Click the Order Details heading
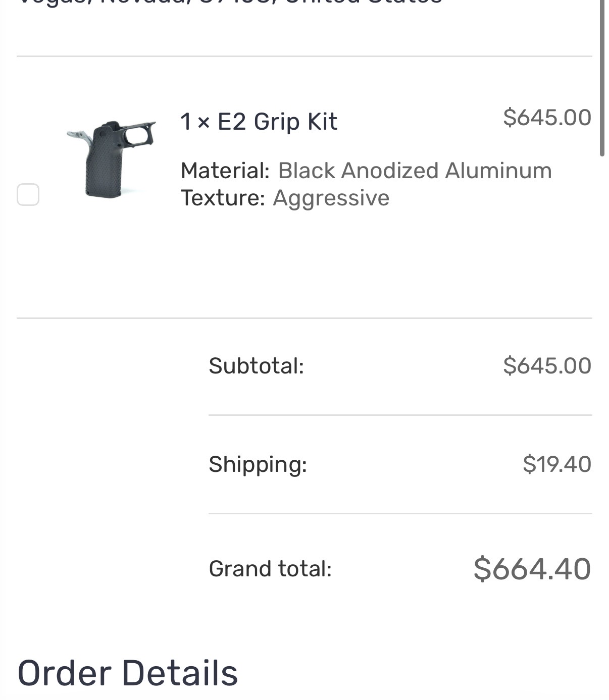 click(x=128, y=673)
